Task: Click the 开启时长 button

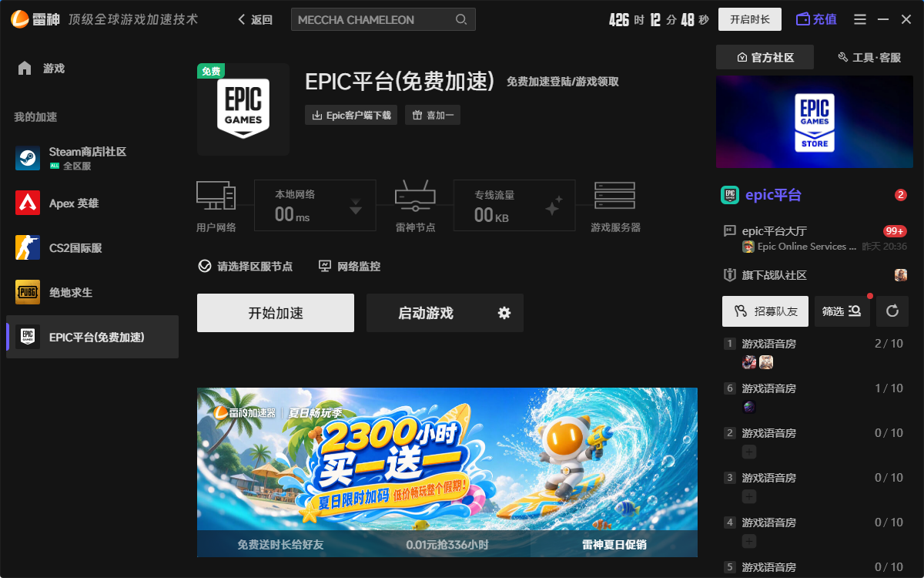Action: 750,19
